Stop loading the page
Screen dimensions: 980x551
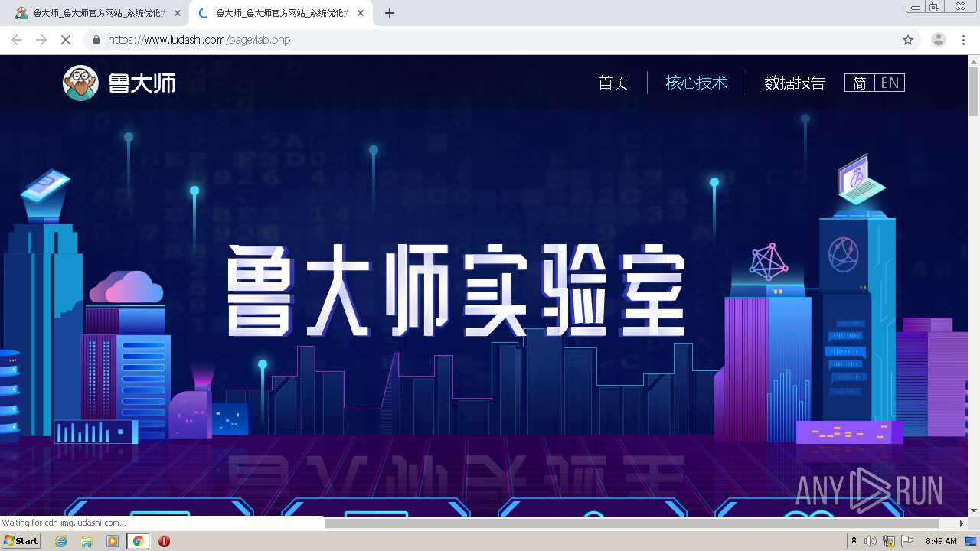click(x=66, y=40)
